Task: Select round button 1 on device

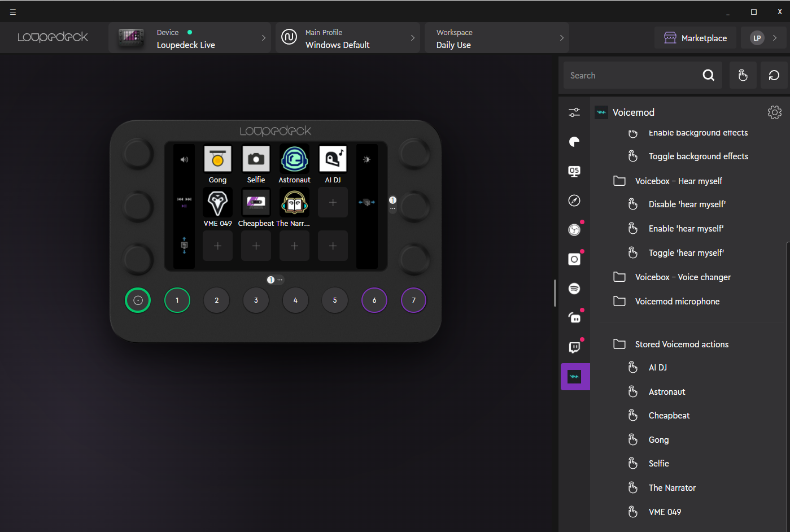Action: tap(177, 300)
